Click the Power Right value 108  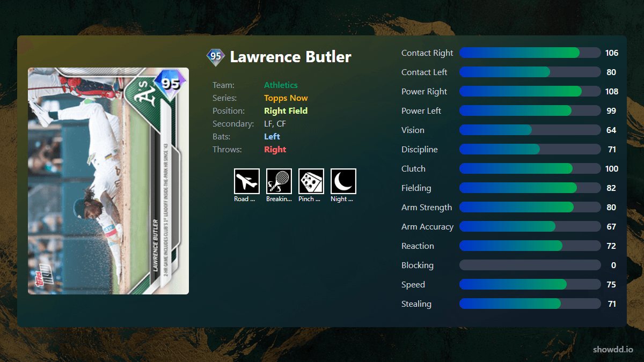point(612,91)
